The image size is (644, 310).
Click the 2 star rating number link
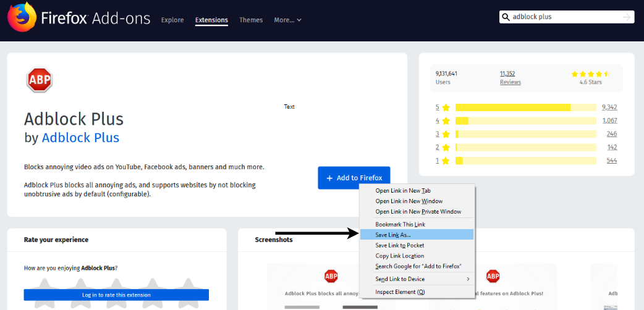438,148
